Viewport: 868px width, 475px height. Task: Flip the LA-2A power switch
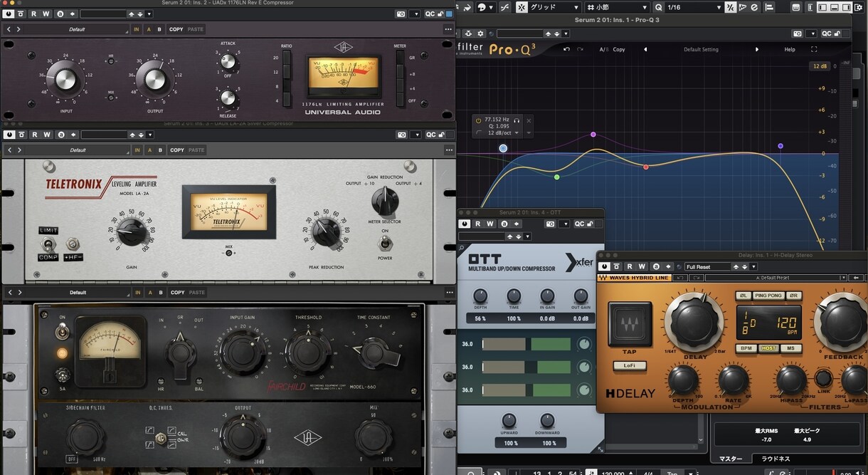coord(385,244)
